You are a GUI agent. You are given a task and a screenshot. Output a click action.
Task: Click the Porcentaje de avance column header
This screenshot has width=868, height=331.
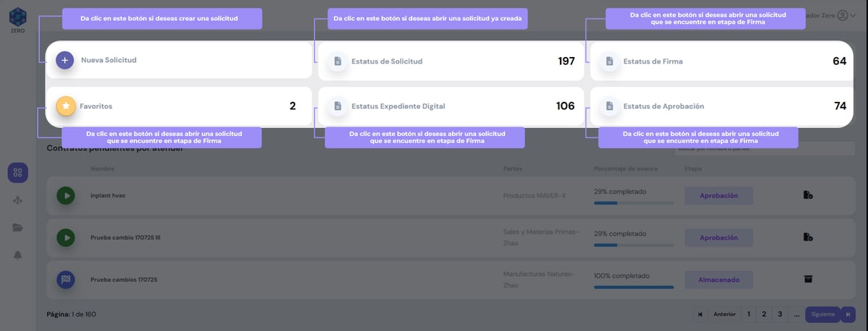click(625, 169)
